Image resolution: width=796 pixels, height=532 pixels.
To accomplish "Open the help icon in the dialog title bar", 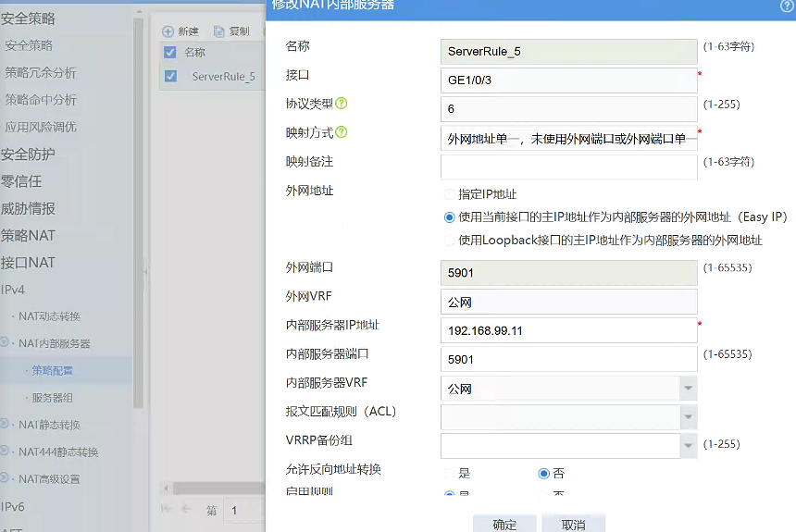I will 787,6.
